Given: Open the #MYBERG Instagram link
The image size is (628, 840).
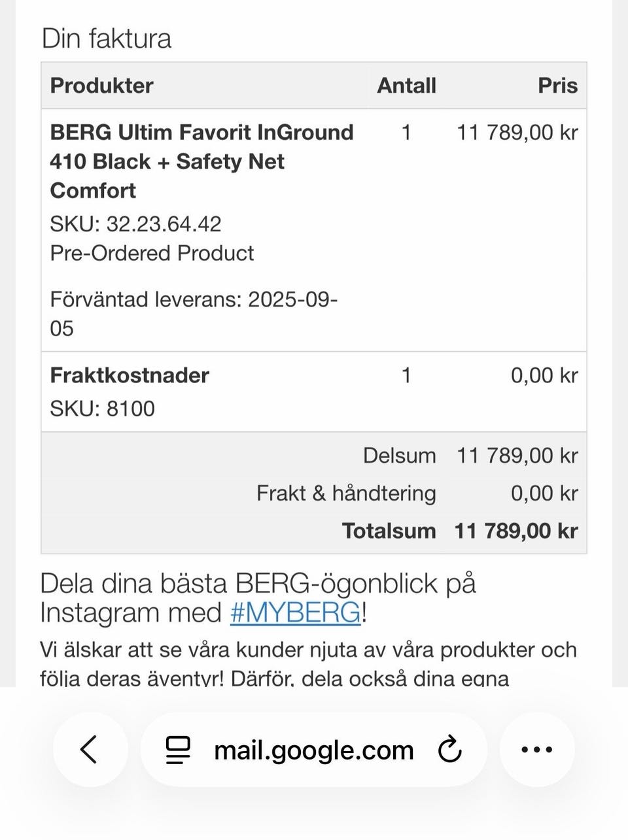Looking at the screenshot, I should 295,613.
